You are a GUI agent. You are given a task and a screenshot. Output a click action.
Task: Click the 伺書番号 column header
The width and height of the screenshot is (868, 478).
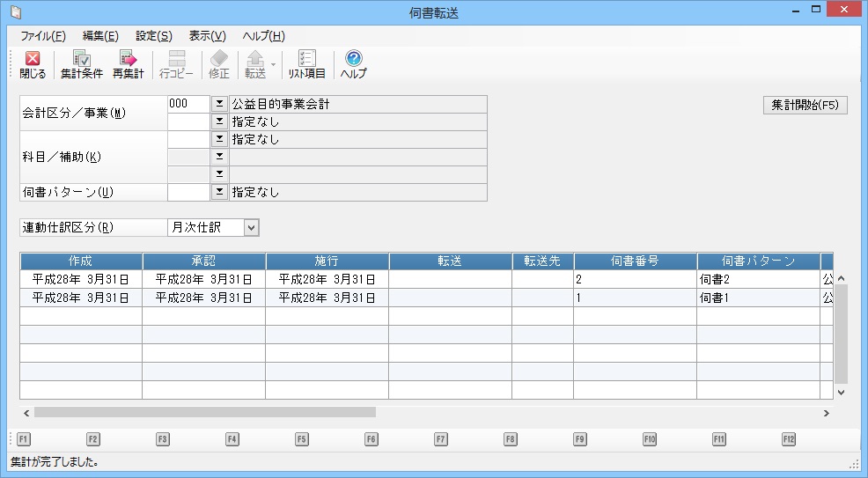click(x=635, y=261)
